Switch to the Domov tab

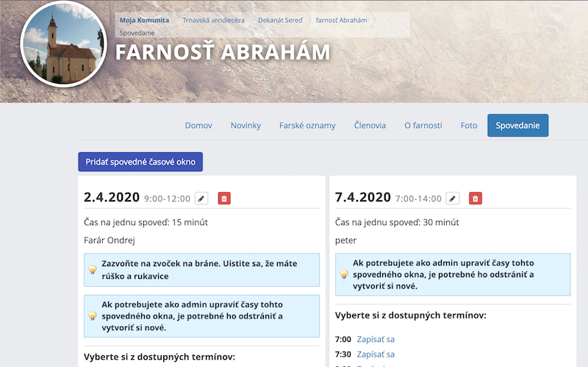(198, 126)
